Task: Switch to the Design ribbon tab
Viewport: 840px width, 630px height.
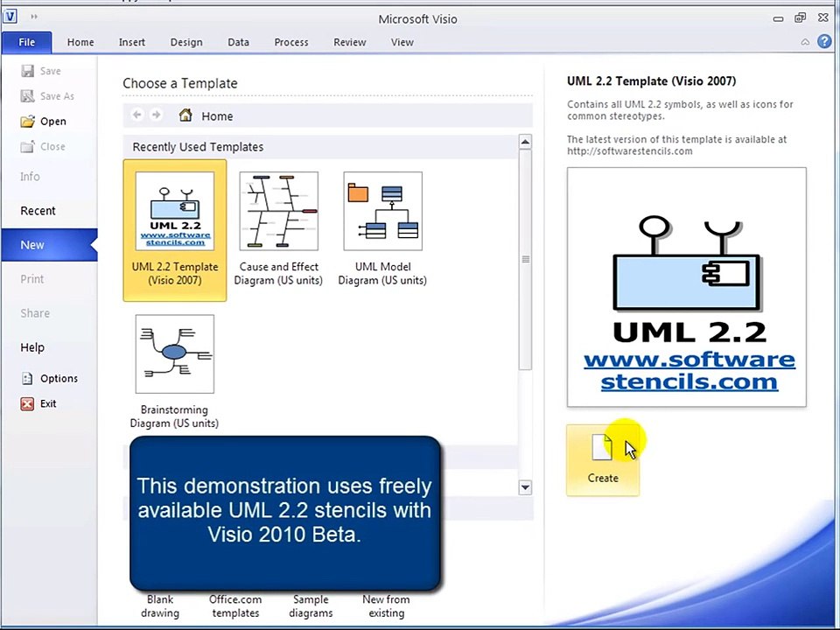Action: pos(186,42)
